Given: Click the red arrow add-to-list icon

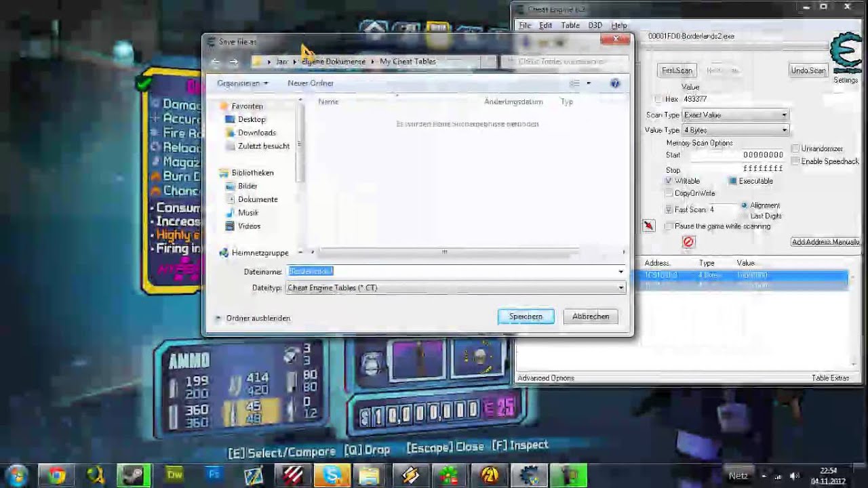Looking at the screenshot, I should [649, 226].
